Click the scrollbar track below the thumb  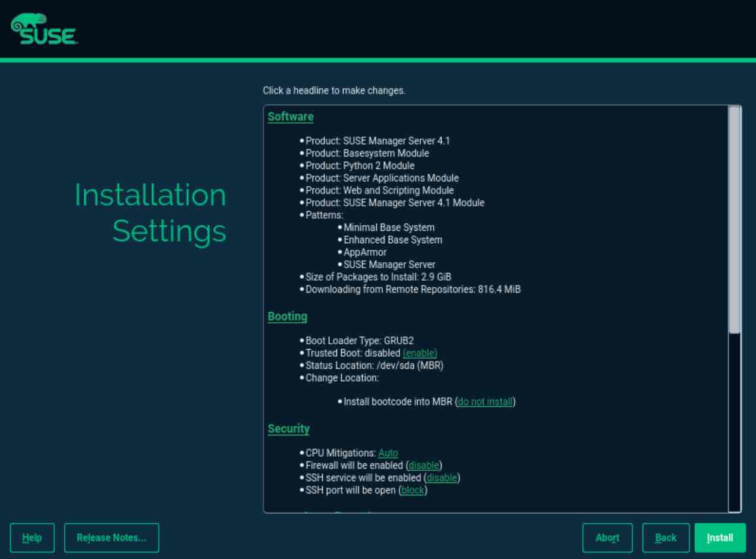point(735,422)
